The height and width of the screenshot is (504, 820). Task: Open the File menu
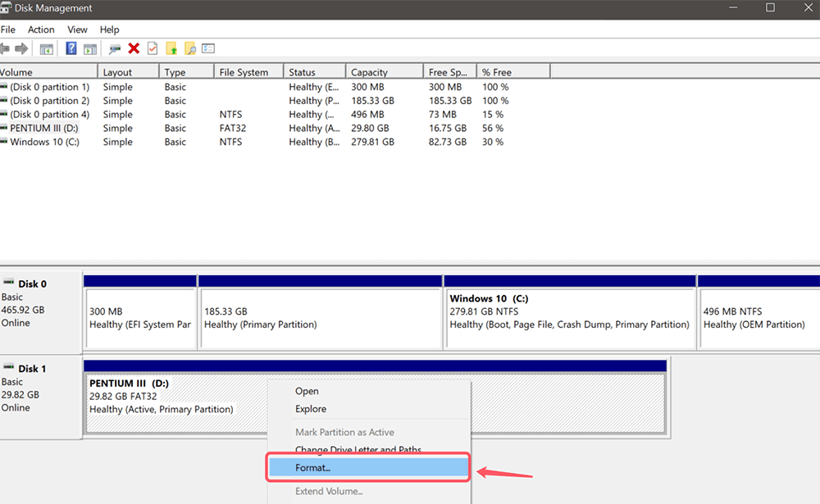(7, 30)
